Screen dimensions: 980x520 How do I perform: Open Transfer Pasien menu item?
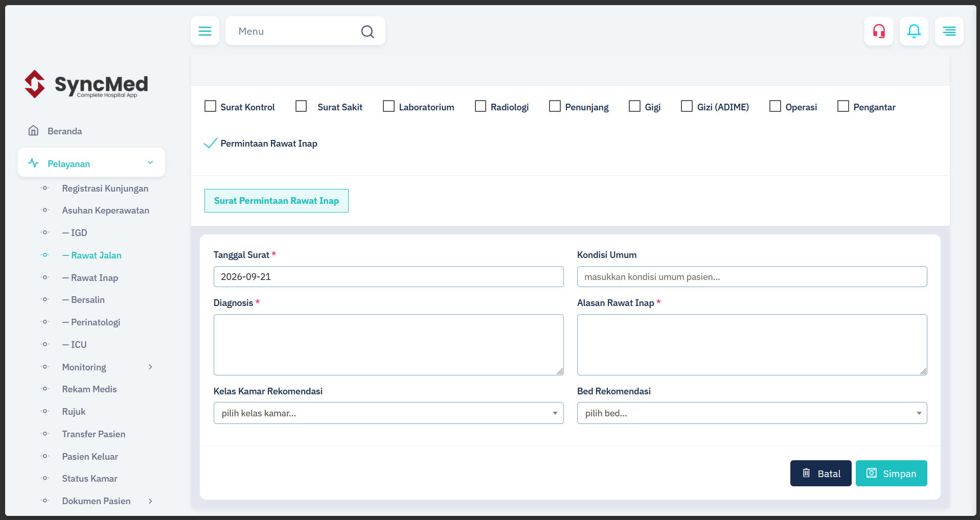coord(94,434)
